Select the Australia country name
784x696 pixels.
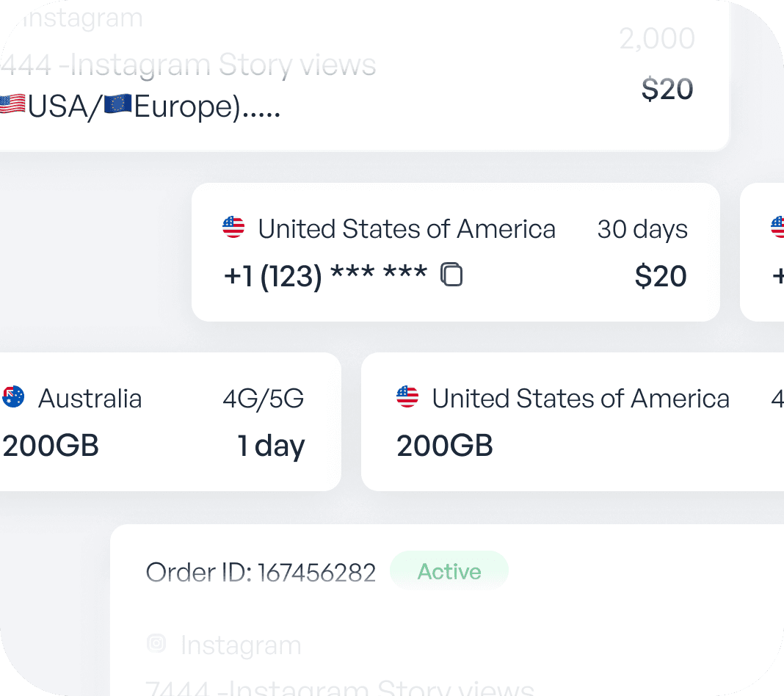(x=90, y=399)
